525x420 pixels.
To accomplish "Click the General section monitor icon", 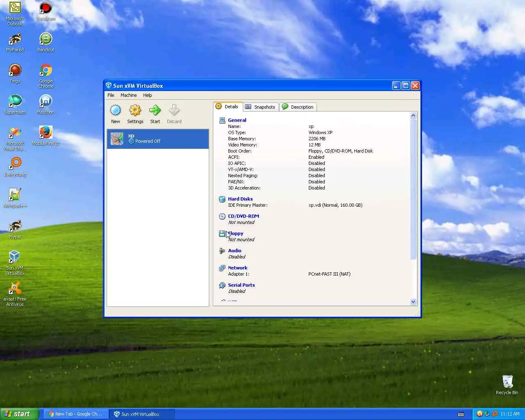I will 222,120.
